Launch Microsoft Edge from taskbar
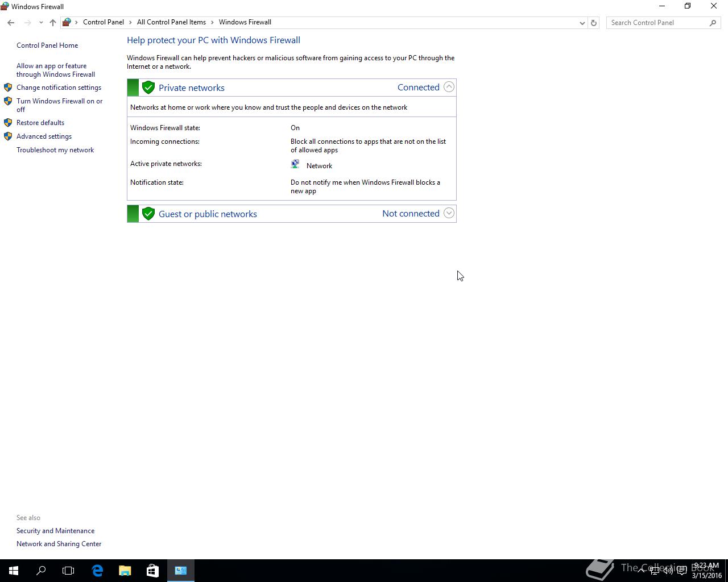728x582 pixels. (x=97, y=571)
